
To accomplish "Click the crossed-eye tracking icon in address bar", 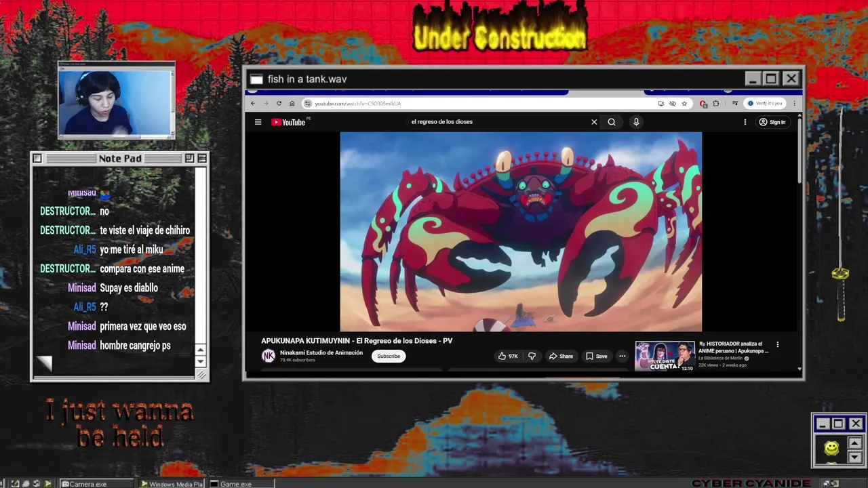I will tap(673, 104).
